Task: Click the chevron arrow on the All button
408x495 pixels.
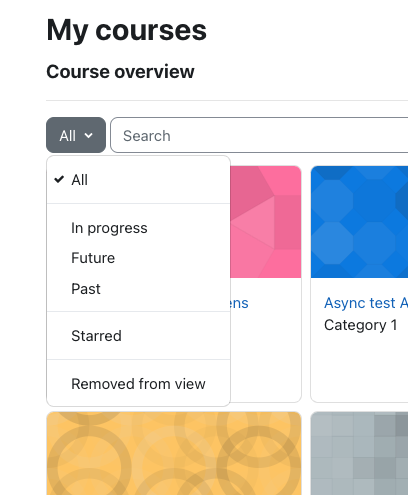Action: (x=88, y=135)
